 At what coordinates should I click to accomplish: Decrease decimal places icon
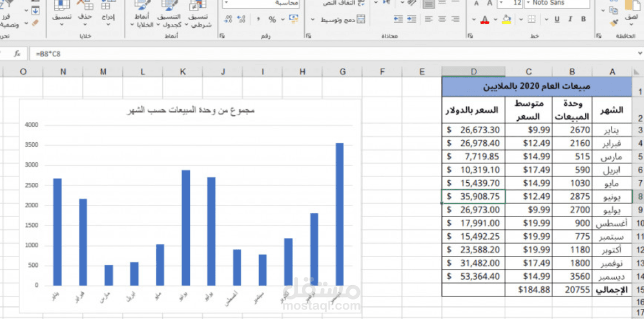[228, 19]
